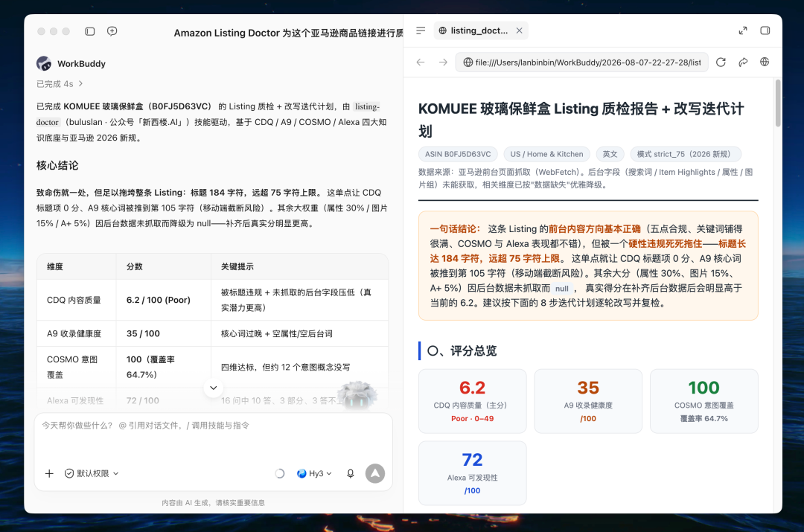The width and height of the screenshot is (804, 532).
Task: Open page in external browser globe icon
Action: 765,62
